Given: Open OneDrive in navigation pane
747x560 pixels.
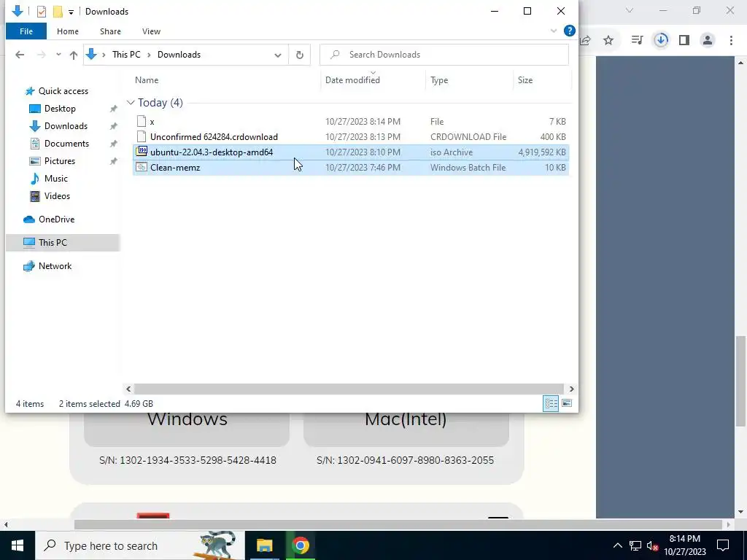Looking at the screenshot, I should tap(56, 219).
